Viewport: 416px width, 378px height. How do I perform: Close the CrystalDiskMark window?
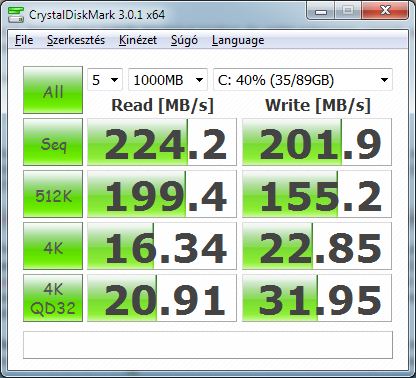click(x=385, y=11)
